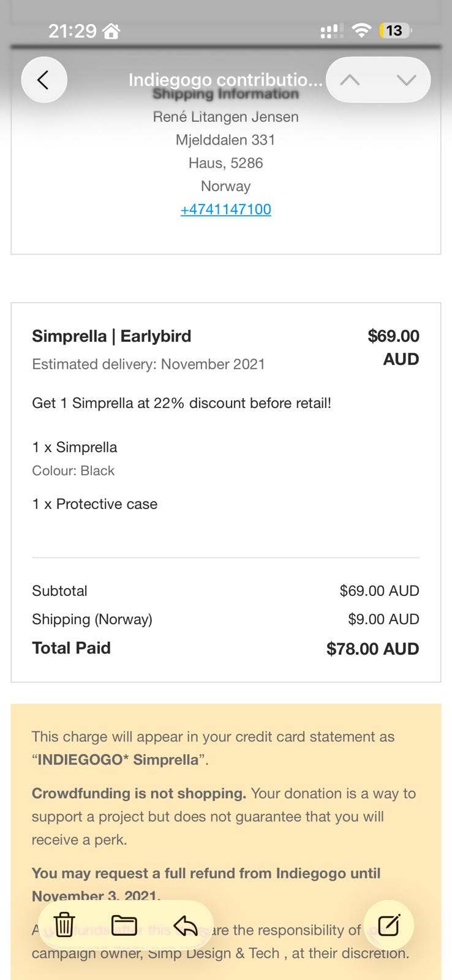
Task: Tap the Crowdfunding is not shopping text
Action: (139, 794)
